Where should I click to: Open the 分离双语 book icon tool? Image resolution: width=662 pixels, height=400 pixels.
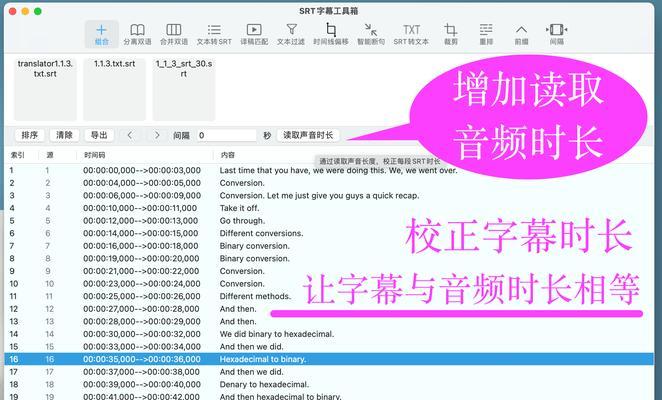coord(137,34)
